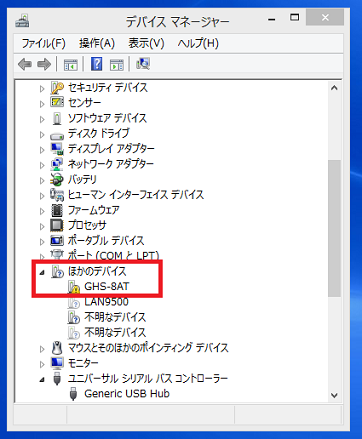Open the Help toolbar icon with question mark
Image resolution: width=362 pixels, height=439 pixels.
pyautogui.click(x=97, y=64)
